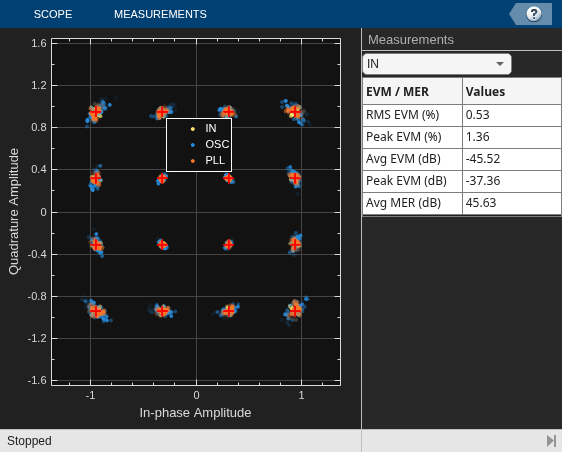Viewport: 562px width, 452px height.
Task: Click the Values column header
Action: (x=511, y=91)
